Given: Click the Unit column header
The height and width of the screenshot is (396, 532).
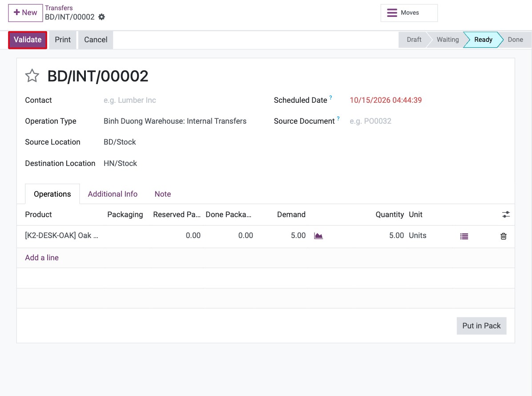Looking at the screenshot, I should coord(415,214).
